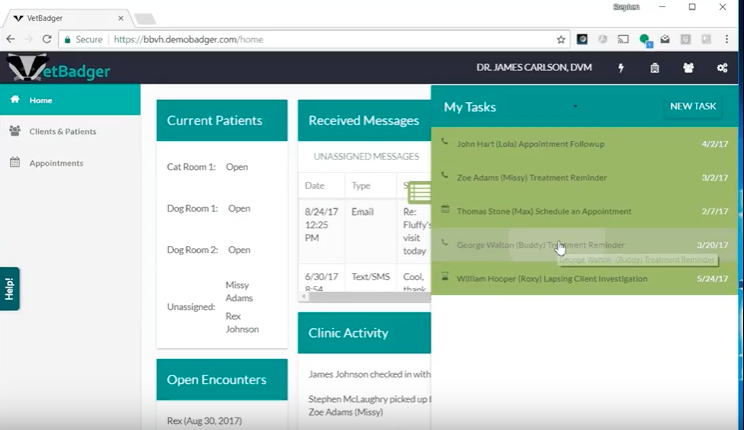The image size is (744, 430).
Task: Open George Walton (Buddy) Treatment Reminder task
Action: 585,245
